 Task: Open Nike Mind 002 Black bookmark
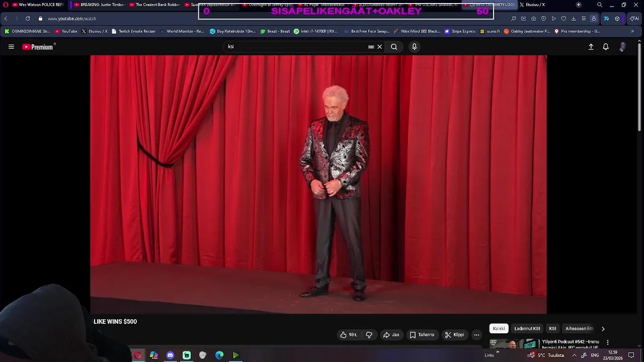(x=417, y=31)
